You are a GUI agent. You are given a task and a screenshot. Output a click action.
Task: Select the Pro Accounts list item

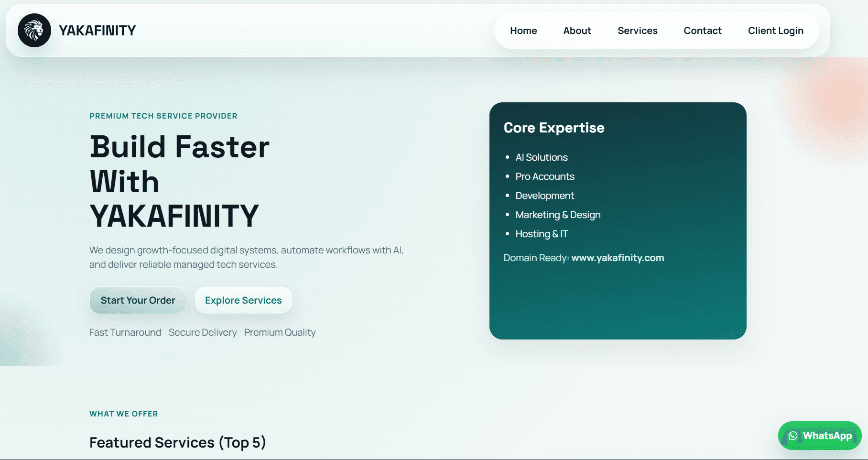[x=545, y=176]
